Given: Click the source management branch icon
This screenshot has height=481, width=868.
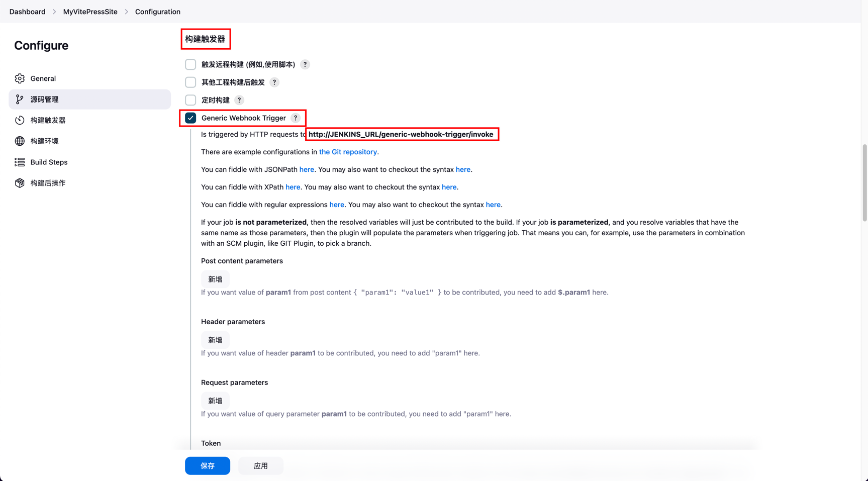Looking at the screenshot, I should (20, 100).
